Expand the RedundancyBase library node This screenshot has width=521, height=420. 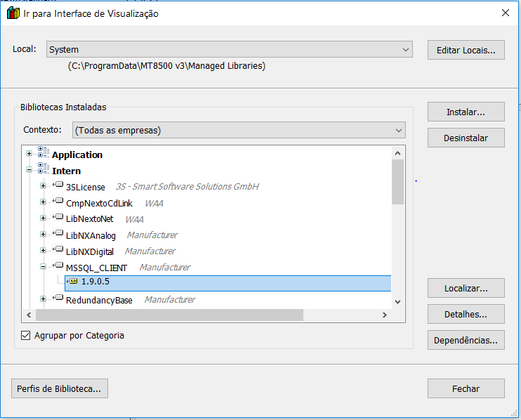(44, 300)
